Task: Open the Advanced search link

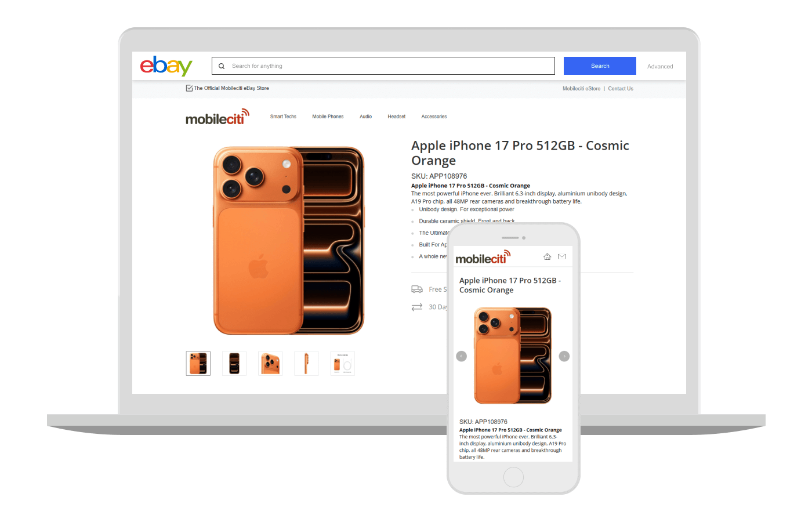Action: (660, 66)
